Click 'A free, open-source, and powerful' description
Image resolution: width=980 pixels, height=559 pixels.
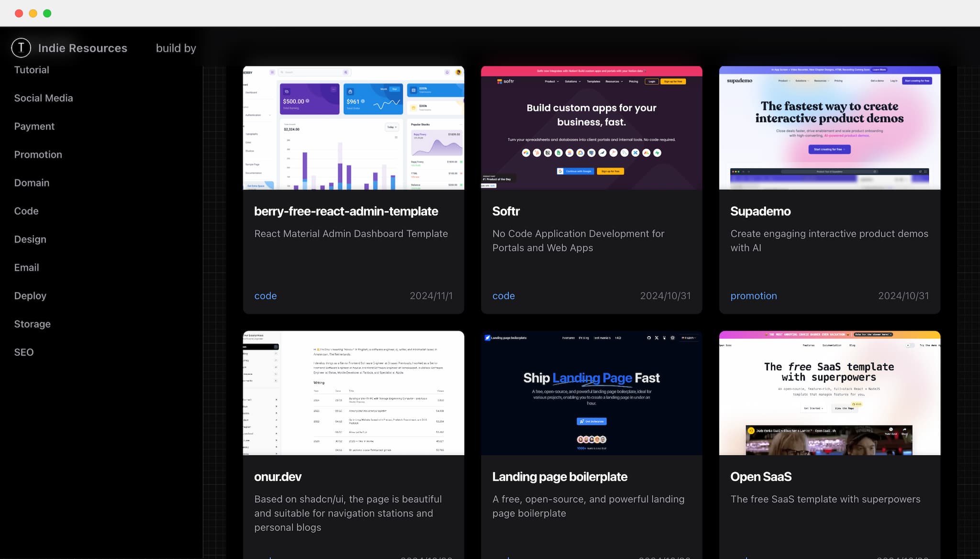[588, 506]
